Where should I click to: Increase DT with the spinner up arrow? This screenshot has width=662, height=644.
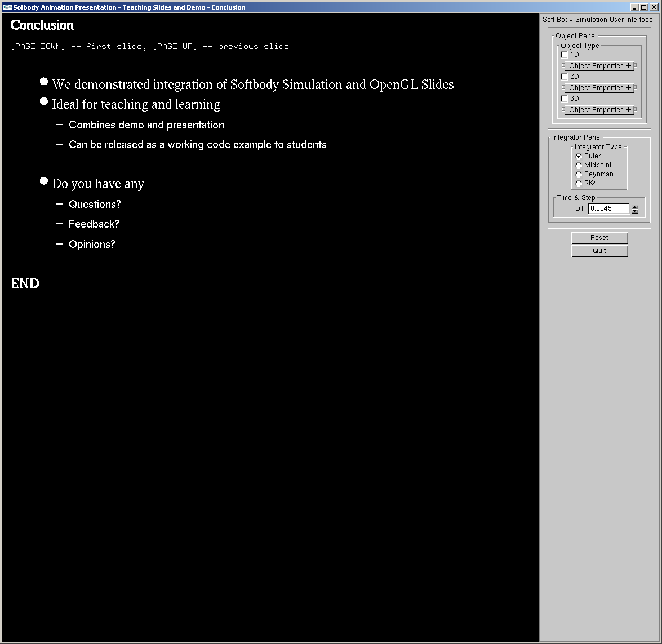[635, 207]
